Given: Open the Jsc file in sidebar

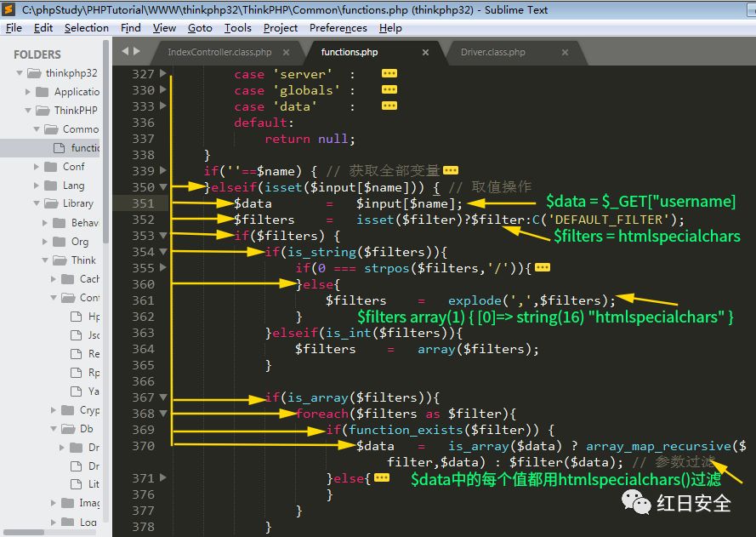Looking at the screenshot, I should [x=94, y=334].
